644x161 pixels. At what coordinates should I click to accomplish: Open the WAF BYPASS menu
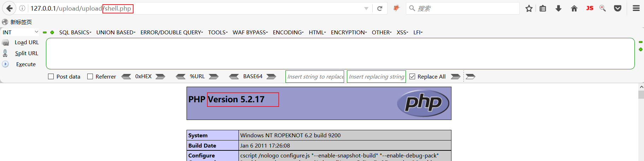(250, 33)
